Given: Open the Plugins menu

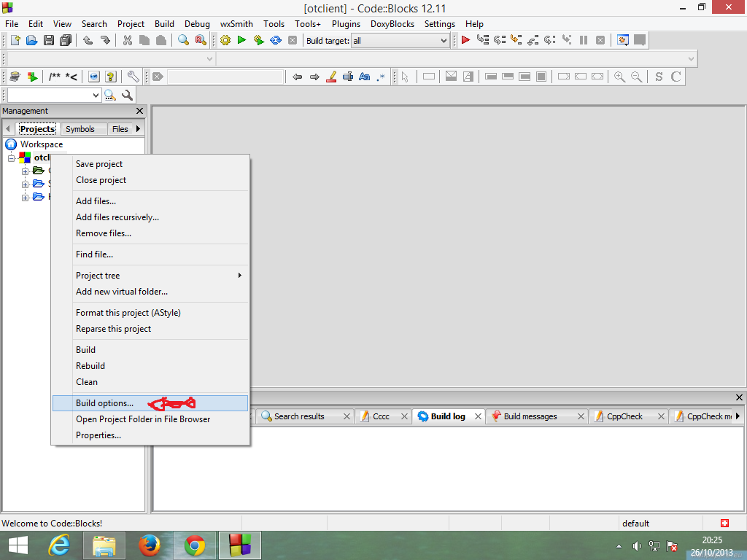Looking at the screenshot, I should [x=346, y=24].
